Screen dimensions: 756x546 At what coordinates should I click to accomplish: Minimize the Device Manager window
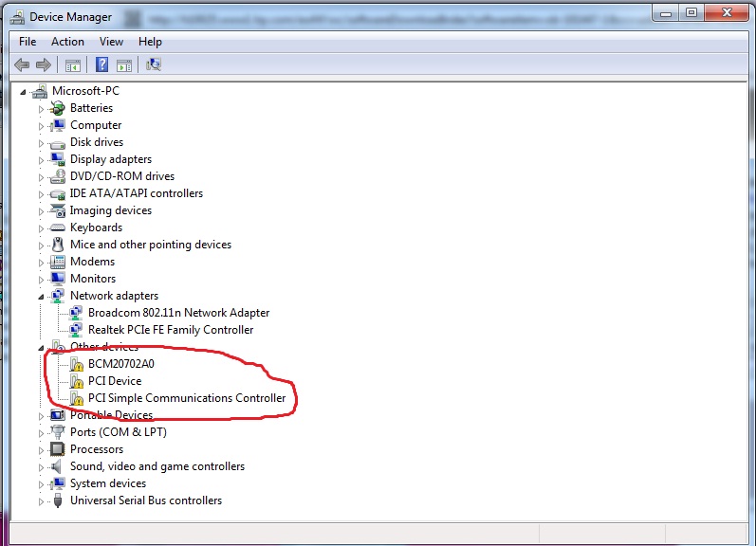tap(666, 13)
